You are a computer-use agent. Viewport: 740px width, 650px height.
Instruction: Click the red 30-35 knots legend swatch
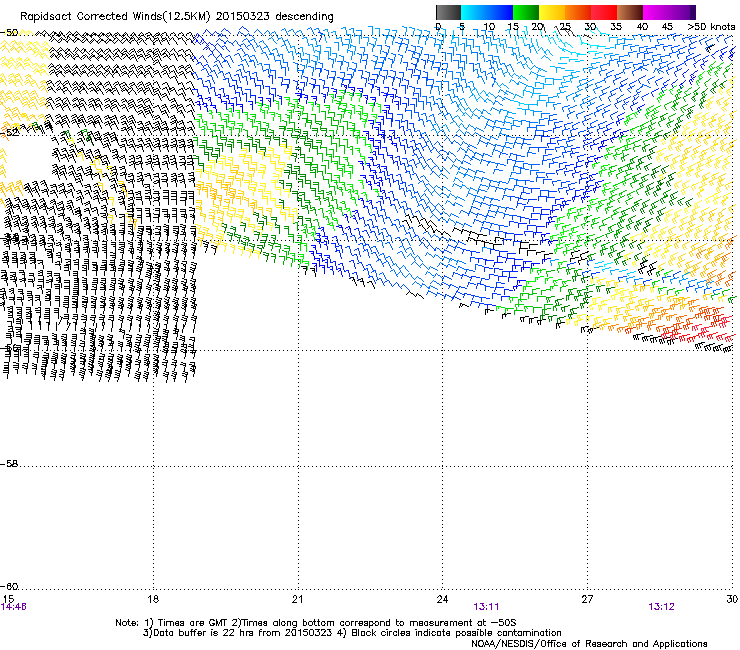604,12
